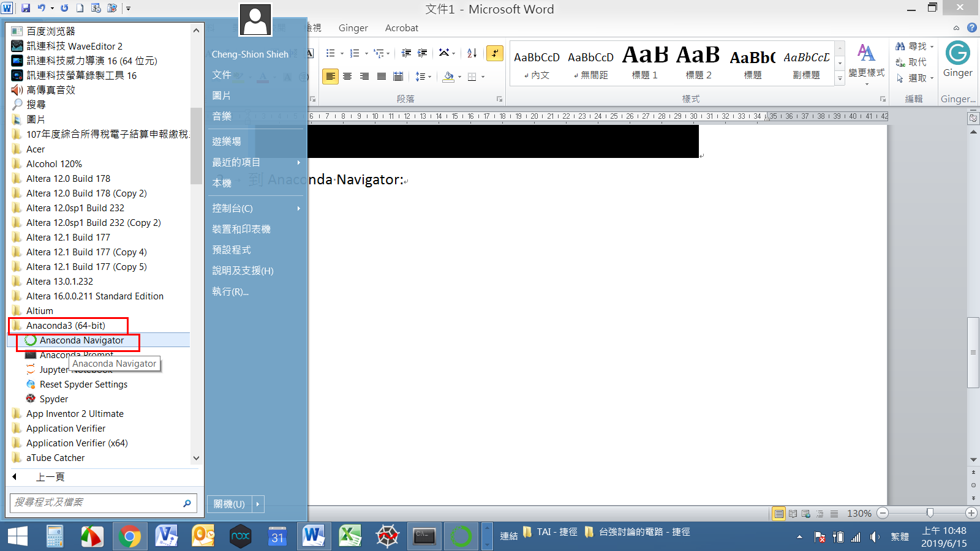Click the Undo icon in Quick Access toolbar
Viewport: 980px width, 551px height.
41,8
